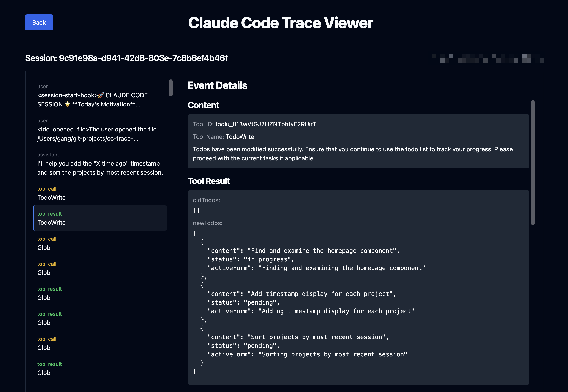Click the Tool ID value in Content panel
Image resolution: width=568 pixels, height=392 pixels.
point(266,124)
